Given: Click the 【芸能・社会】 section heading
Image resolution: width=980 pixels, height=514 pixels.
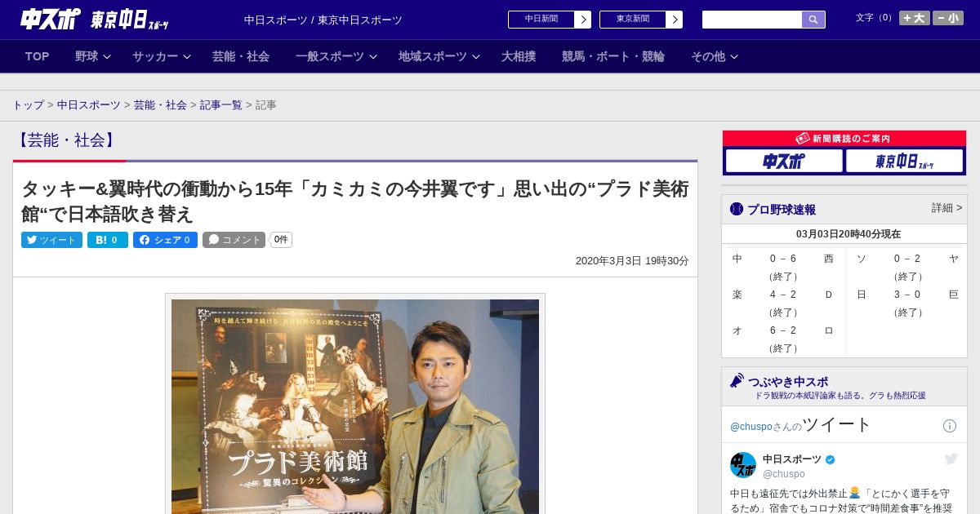Looking at the screenshot, I should 66,140.
